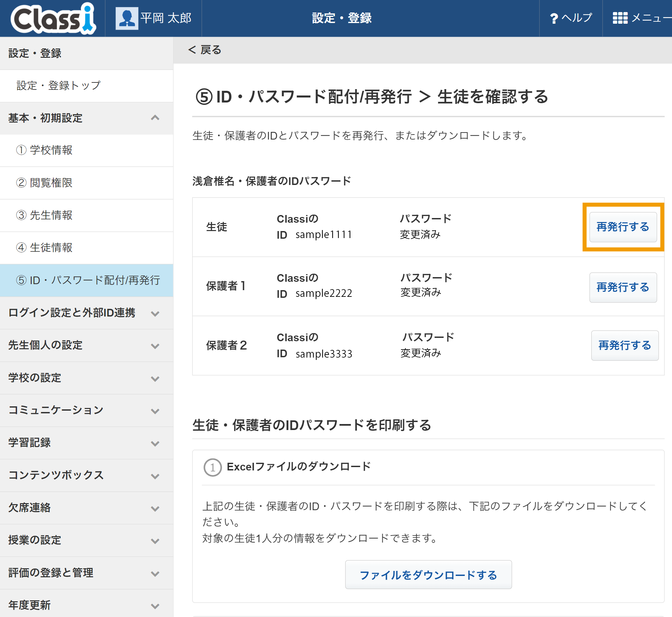Expand 学校の設定 section

86,378
